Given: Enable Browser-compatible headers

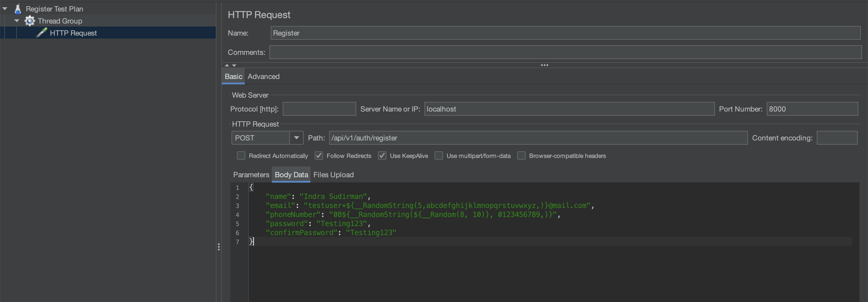Looking at the screenshot, I should 521,156.
